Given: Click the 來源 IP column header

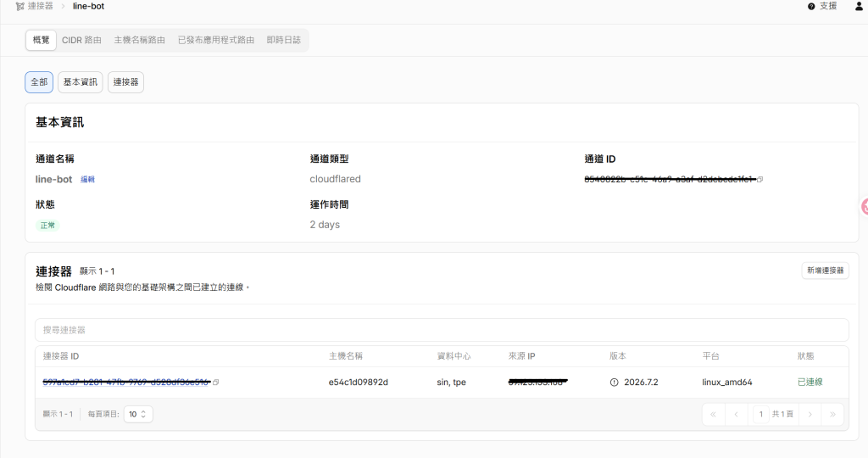Looking at the screenshot, I should click(x=521, y=356).
